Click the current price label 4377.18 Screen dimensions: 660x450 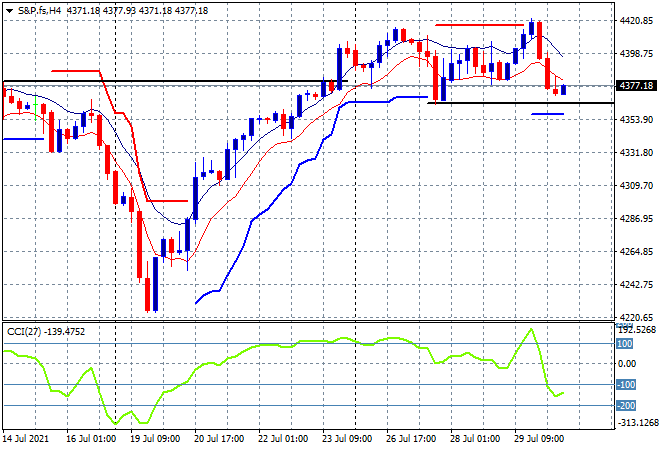[636, 86]
